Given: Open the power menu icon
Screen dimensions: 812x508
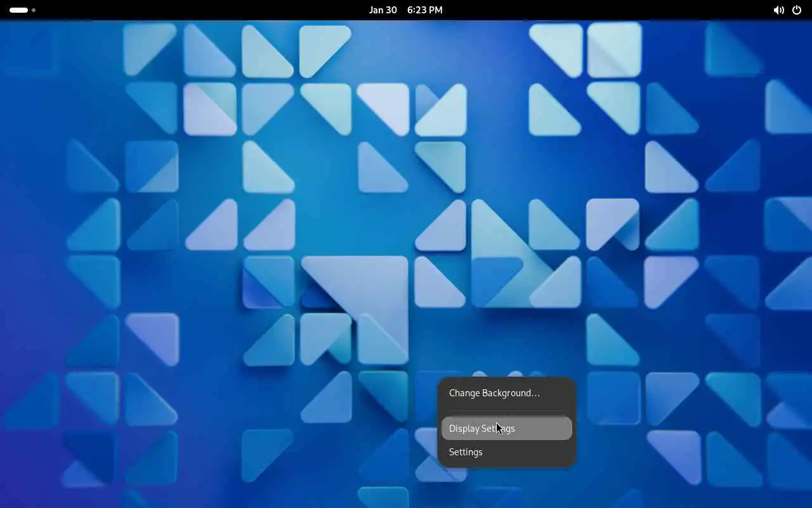Looking at the screenshot, I should point(797,10).
